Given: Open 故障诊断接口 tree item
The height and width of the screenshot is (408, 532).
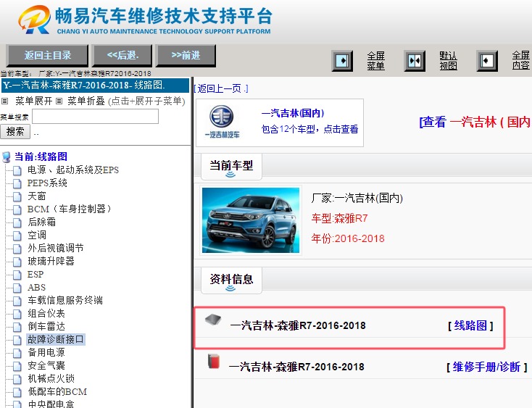Looking at the screenshot, I should [x=56, y=339].
